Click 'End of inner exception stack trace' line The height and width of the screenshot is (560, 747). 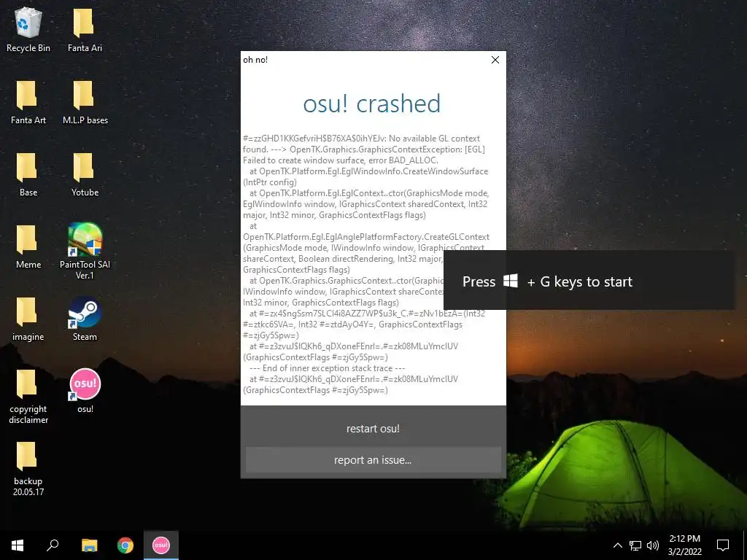click(327, 368)
